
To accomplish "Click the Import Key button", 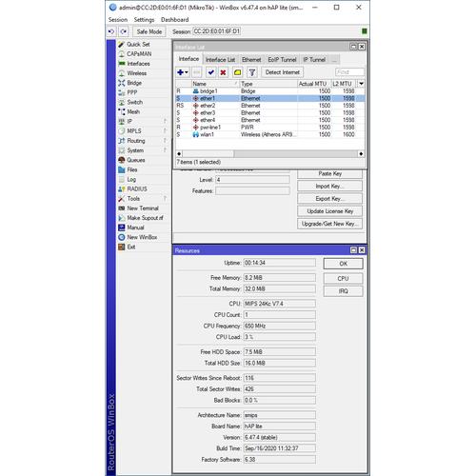I will click(329, 187).
